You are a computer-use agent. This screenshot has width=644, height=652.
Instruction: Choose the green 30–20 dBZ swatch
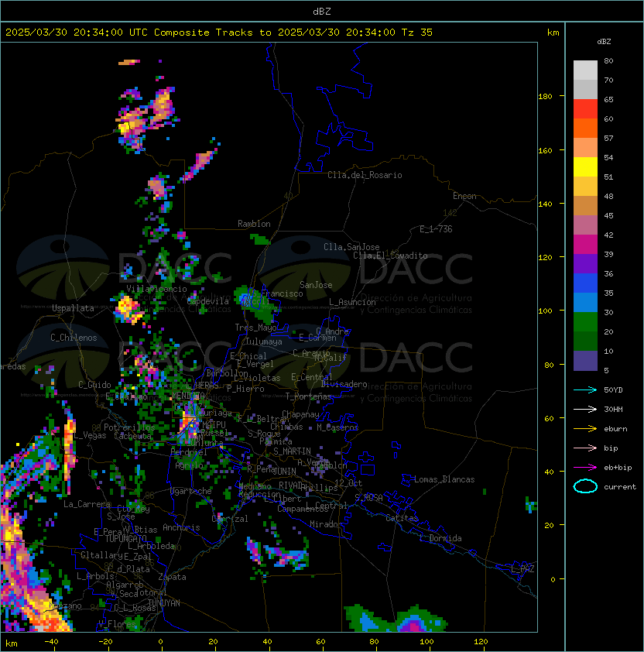[585, 321]
